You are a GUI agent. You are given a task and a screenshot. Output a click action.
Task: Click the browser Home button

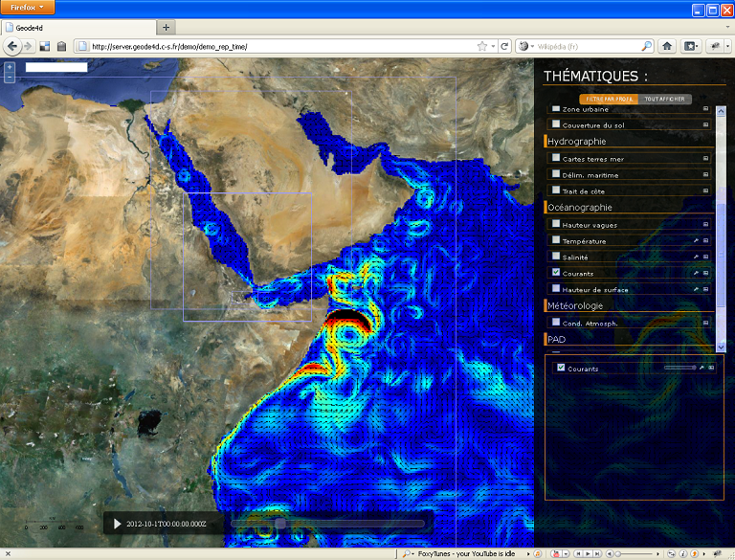667,46
